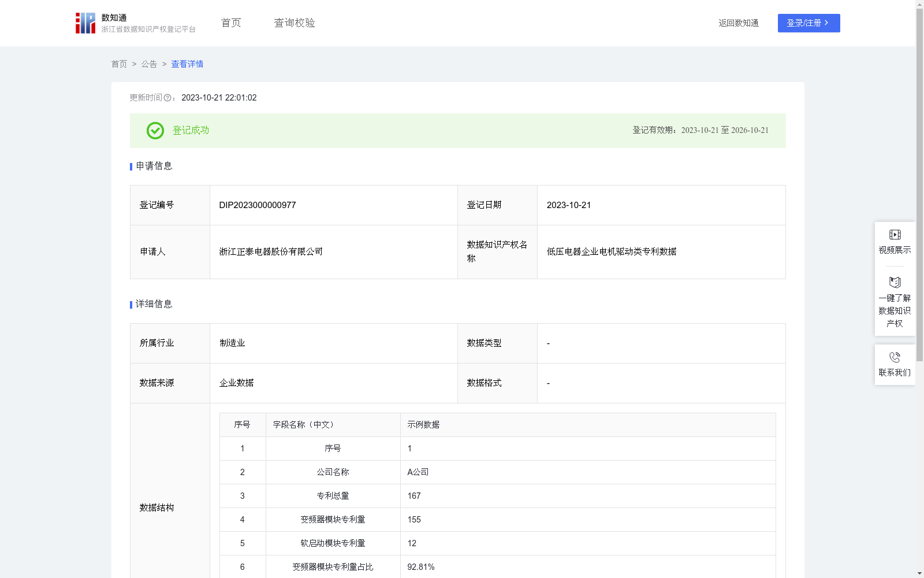Click the 数据知识产权名称 label cell
Screen dimensions: 924x578
pos(497,252)
